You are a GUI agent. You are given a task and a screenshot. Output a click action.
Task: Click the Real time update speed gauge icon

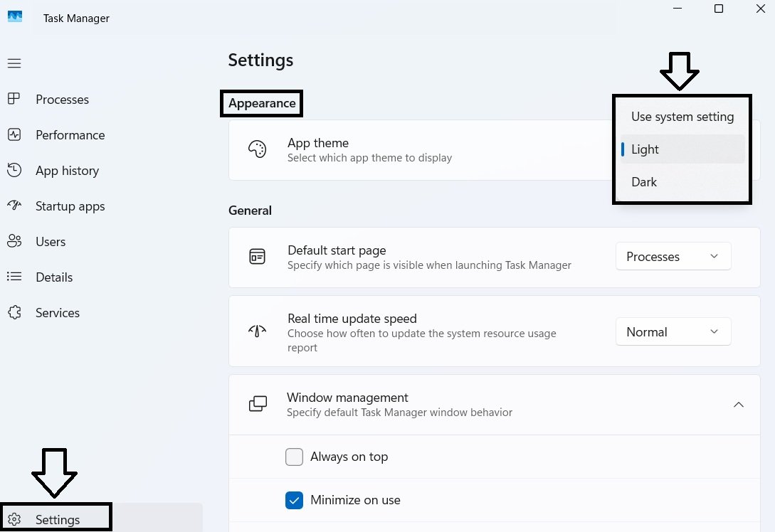point(257,331)
